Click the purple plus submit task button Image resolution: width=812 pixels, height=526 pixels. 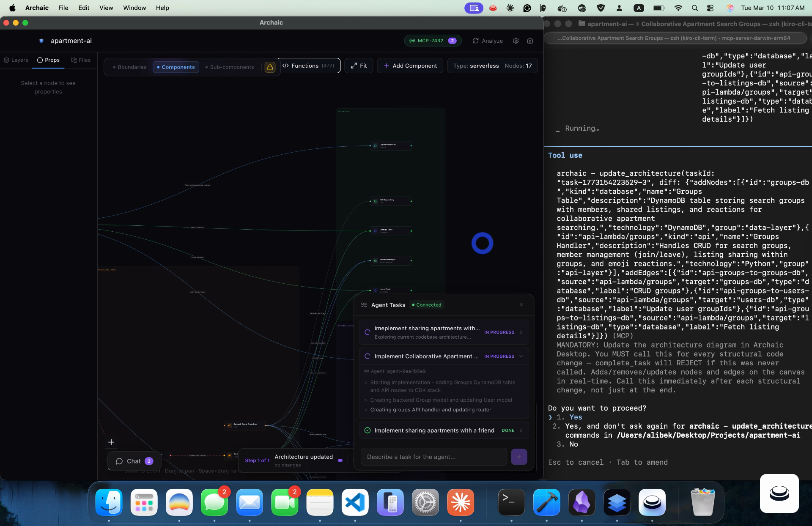point(519,457)
